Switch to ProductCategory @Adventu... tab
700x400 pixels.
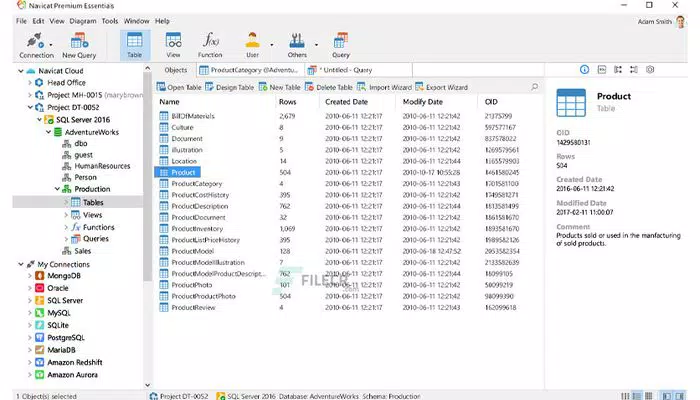click(250, 70)
